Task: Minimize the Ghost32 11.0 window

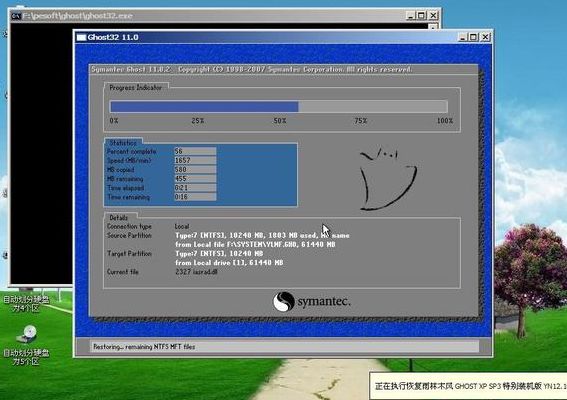Action: pyautogui.click(x=462, y=37)
